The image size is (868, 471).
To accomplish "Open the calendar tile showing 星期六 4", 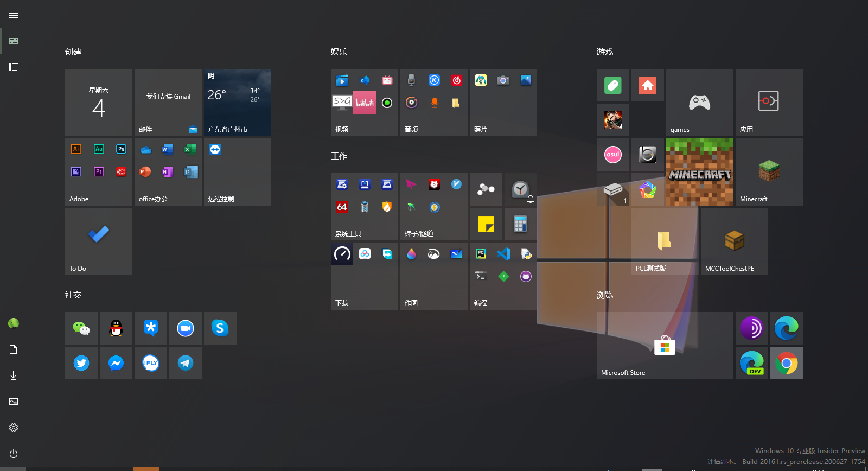I will point(99,103).
